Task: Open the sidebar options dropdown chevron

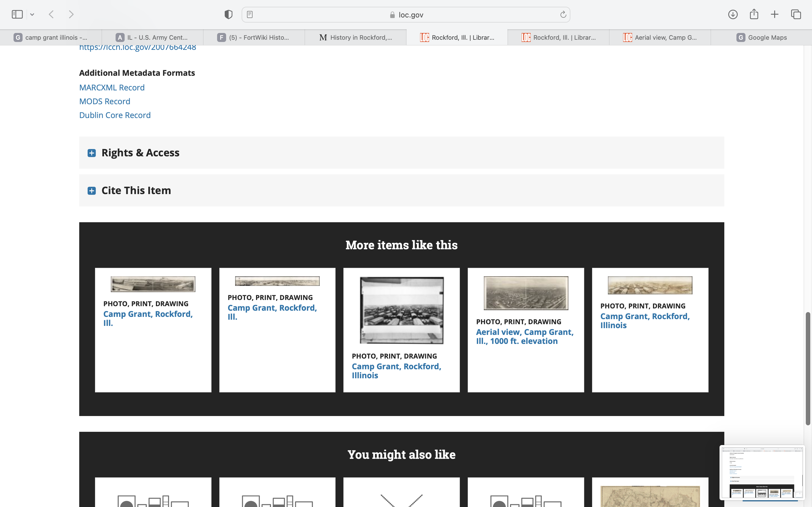Action: click(x=32, y=14)
